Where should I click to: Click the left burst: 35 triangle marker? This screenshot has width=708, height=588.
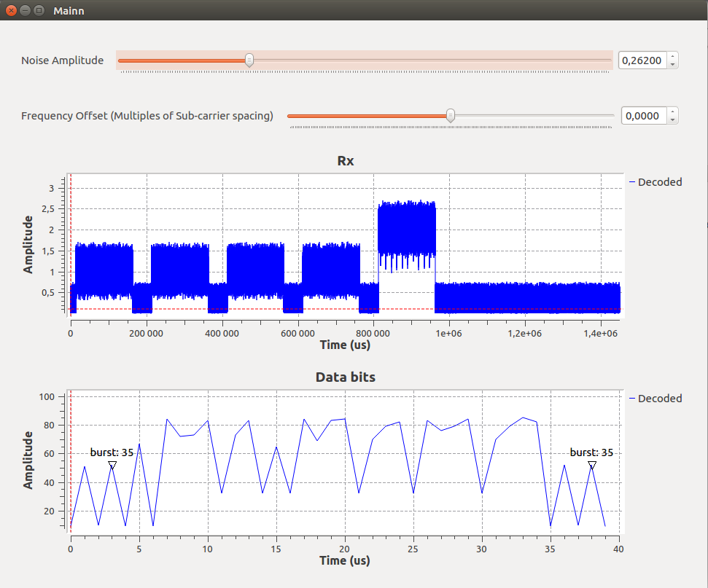pos(112,465)
